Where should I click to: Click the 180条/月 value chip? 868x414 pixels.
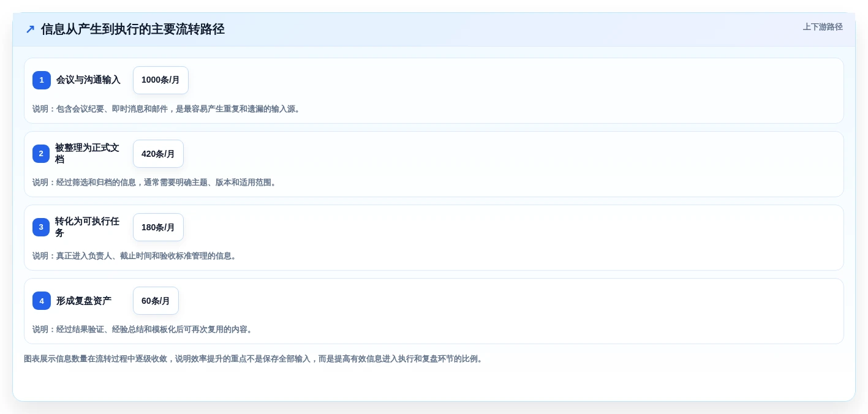[158, 227]
